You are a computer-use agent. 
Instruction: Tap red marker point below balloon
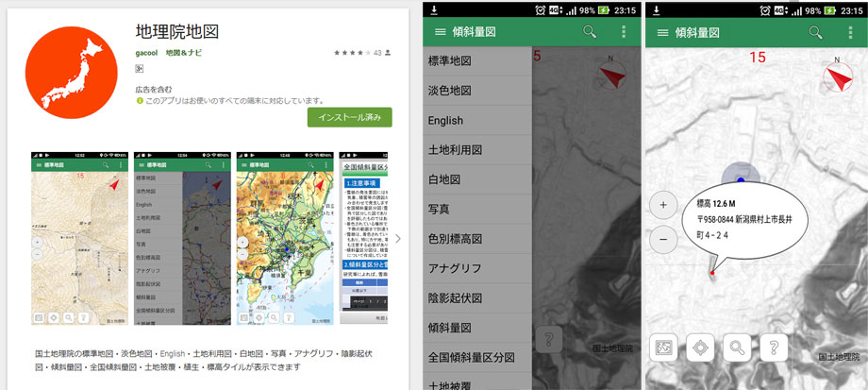pyautogui.click(x=712, y=273)
